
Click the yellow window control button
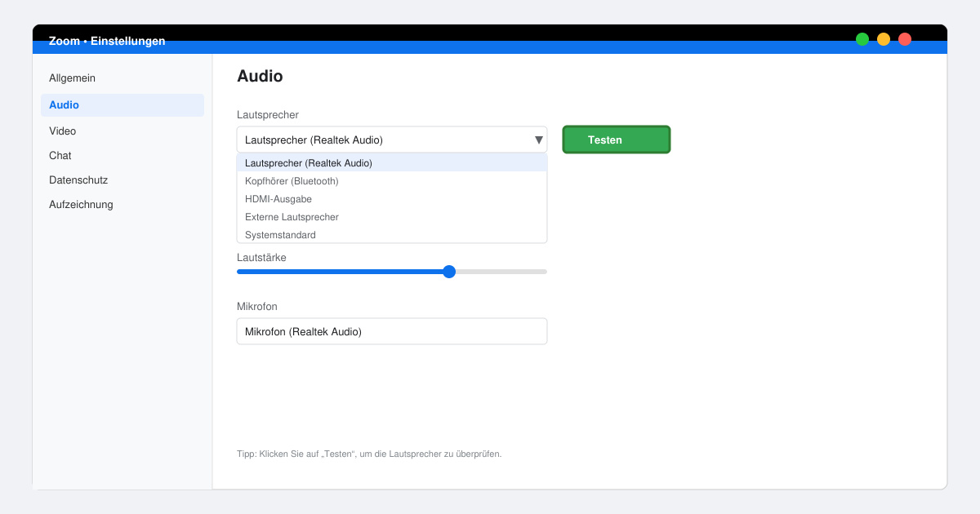pos(884,39)
